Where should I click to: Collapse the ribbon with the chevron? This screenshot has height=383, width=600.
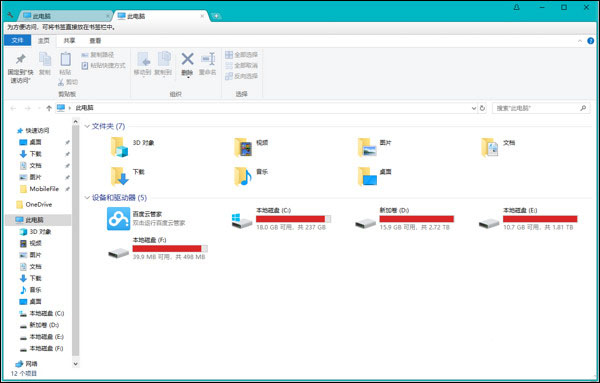pos(580,41)
